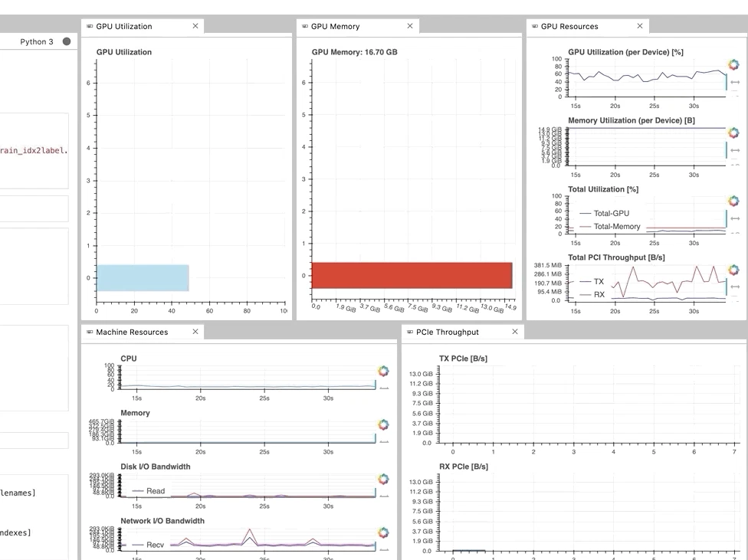Image resolution: width=748 pixels, height=560 pixels.
Task: Click the 'Network I/O Bandwidth' chart title
Action: tap(162, 521)
